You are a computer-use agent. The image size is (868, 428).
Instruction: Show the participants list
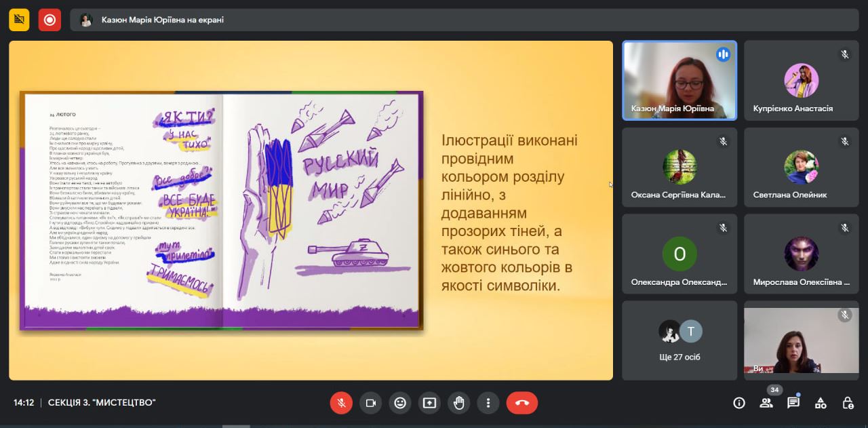[x=766, y=403]
